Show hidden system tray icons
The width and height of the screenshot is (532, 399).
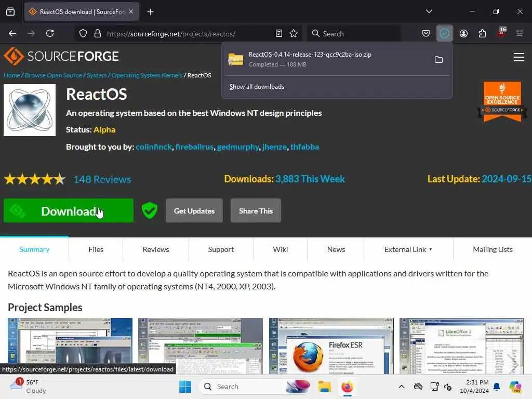pyautogui.click(x=402, y=387)
